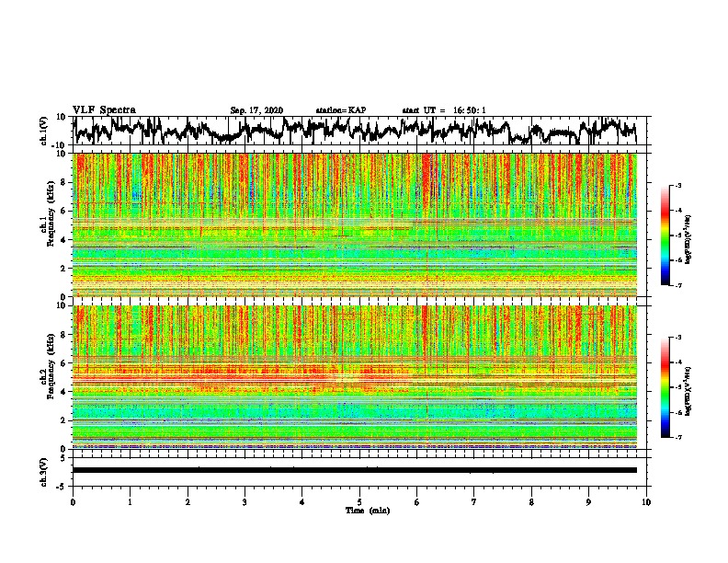The image size is (728, 563).
Task: Click the time axis tick label '0'
Action: [x=73, y=502]
